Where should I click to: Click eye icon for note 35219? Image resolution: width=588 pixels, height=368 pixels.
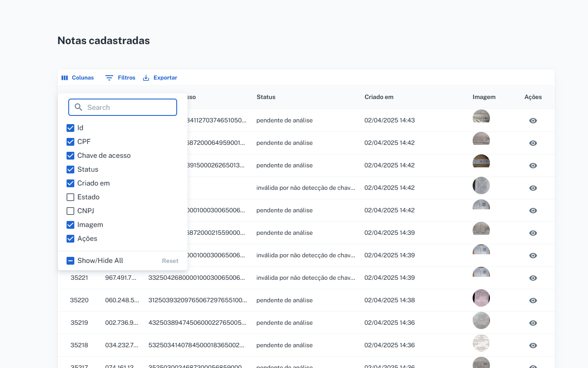[533, 323]
